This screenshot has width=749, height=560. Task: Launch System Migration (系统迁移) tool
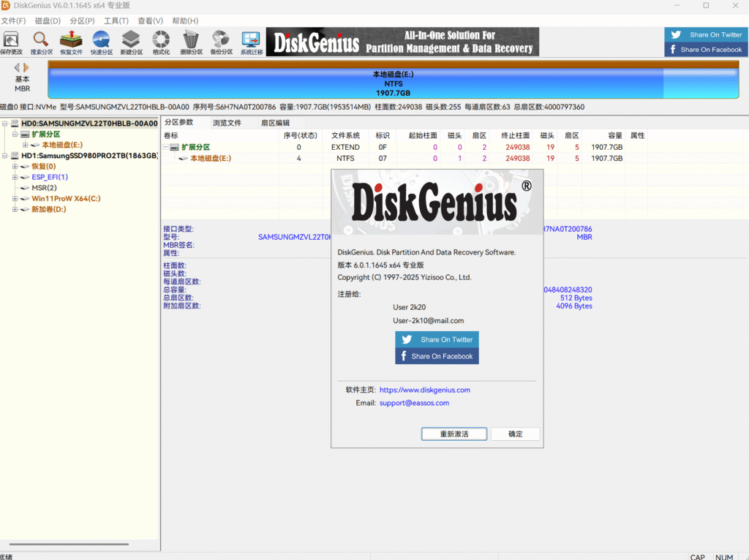coord(251,41)
